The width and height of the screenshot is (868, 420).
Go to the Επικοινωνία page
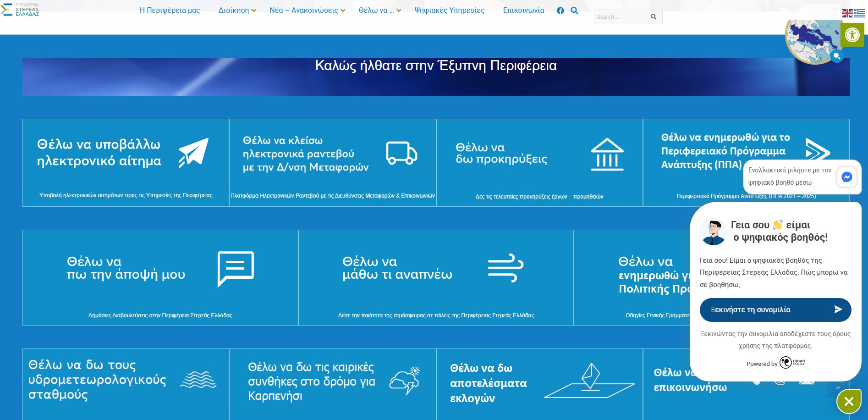pyautogui.click(x=523, y=11)
